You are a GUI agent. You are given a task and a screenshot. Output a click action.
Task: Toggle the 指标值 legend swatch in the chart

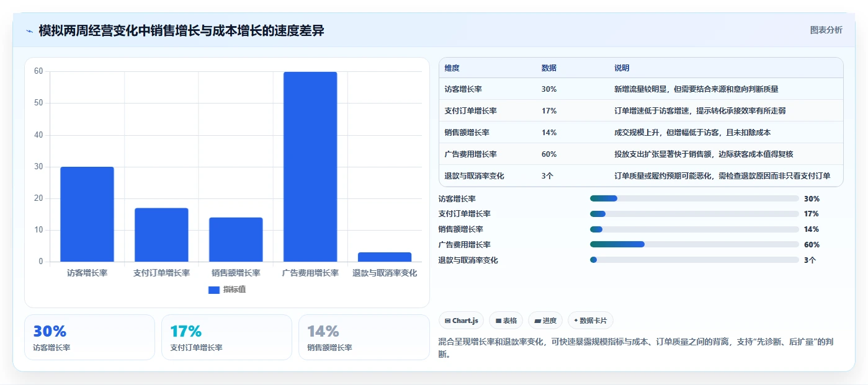pos(213,290)
